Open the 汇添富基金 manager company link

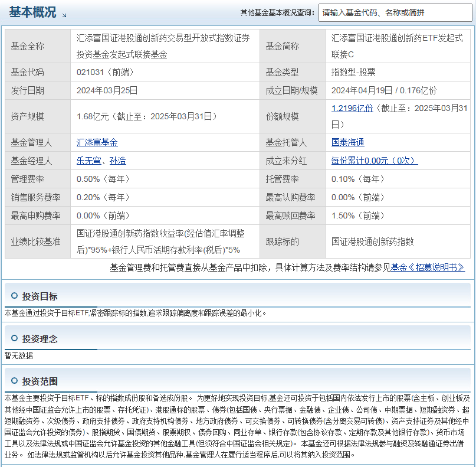coord(97,142)
